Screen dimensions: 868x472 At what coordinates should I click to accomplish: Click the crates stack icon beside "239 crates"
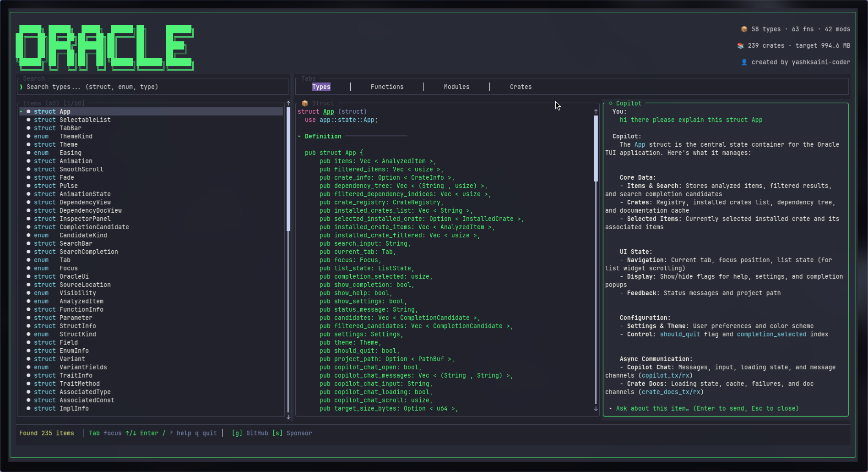[x=740, y=45]
